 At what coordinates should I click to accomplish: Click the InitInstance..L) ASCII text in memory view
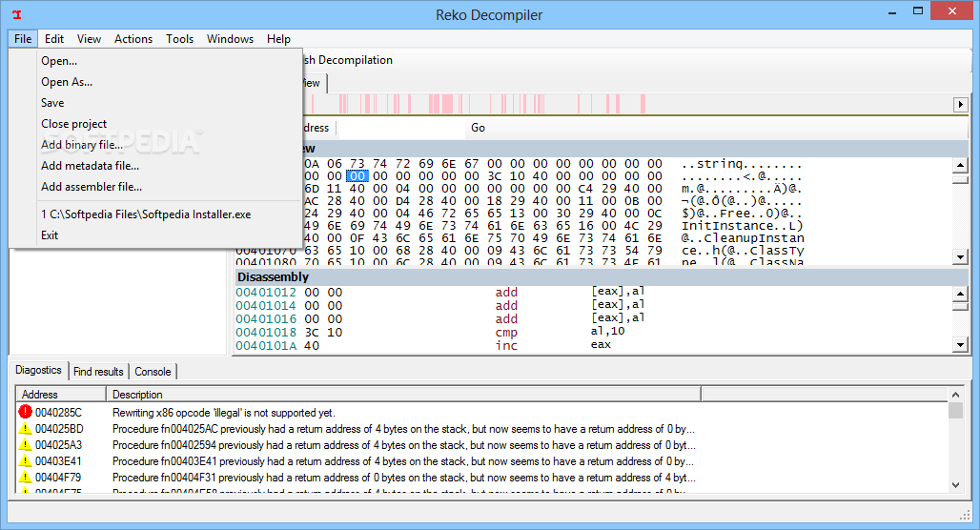pos(743,226)
